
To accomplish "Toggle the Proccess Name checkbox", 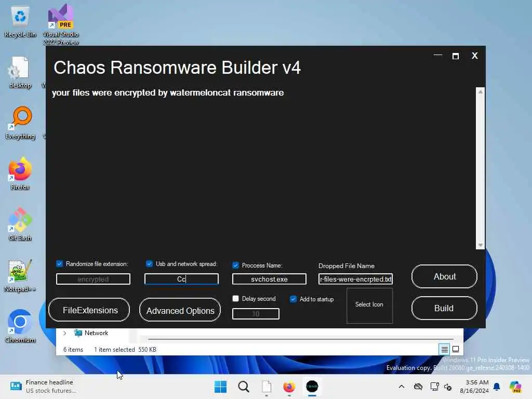I will [x=235, y=265].
